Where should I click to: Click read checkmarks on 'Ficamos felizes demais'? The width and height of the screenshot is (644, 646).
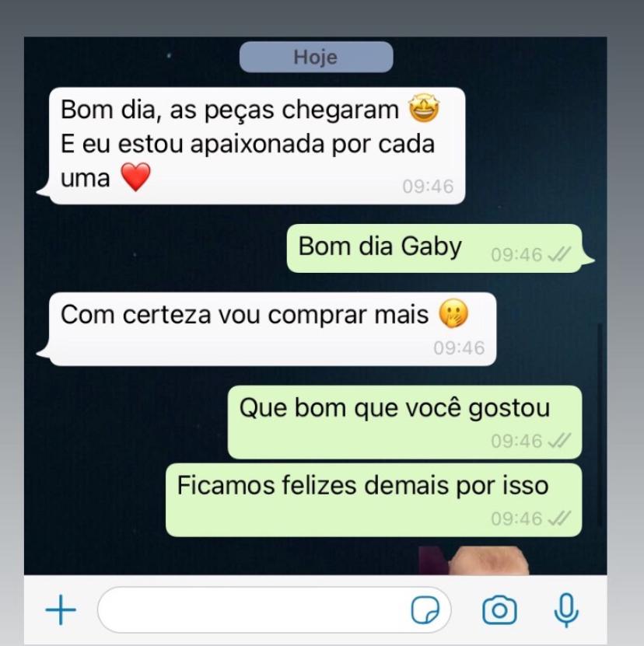coord(559,518)
